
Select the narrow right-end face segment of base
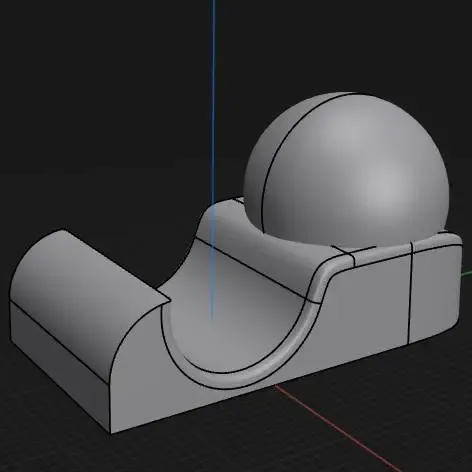click(x=434, y=292)
